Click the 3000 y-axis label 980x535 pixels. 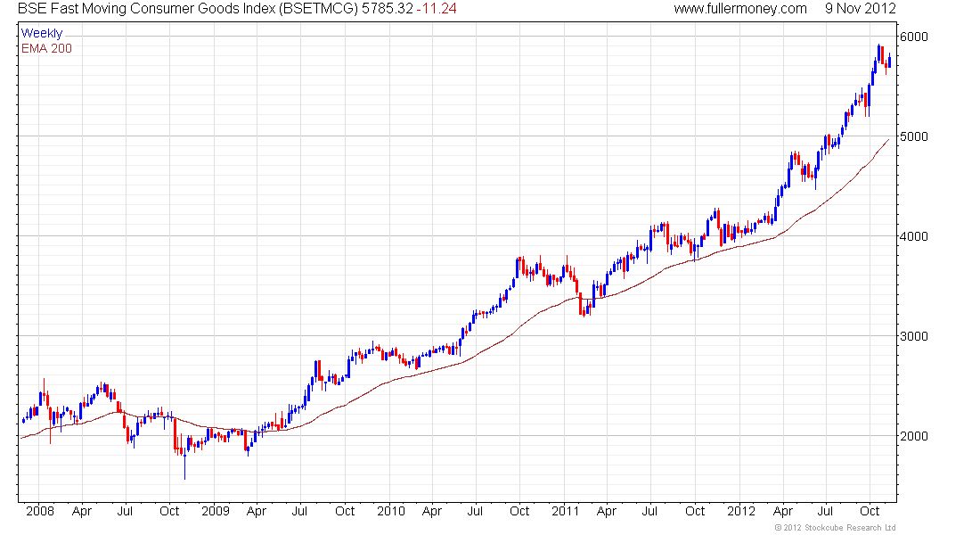pos(914,336)
